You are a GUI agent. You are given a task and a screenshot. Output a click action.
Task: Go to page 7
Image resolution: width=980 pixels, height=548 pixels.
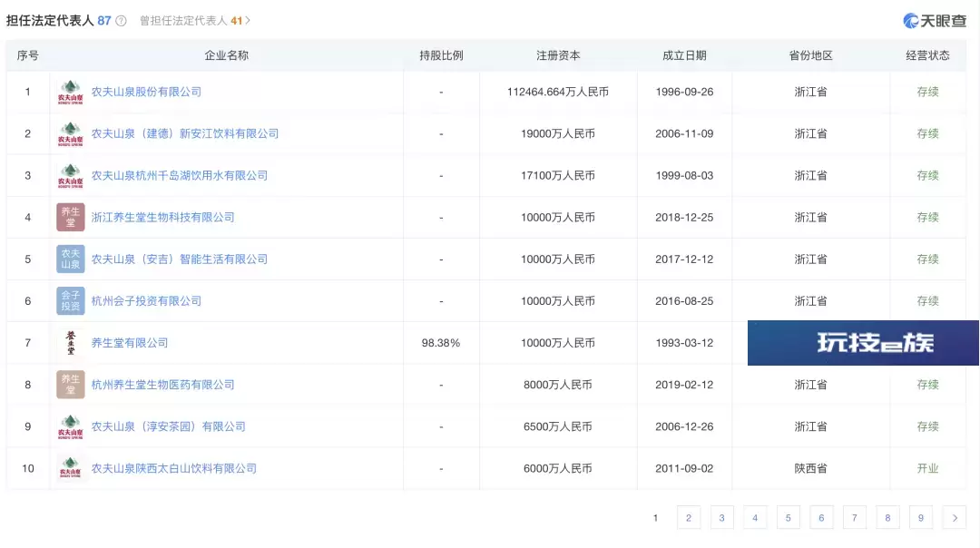click(x=855, y=518)
